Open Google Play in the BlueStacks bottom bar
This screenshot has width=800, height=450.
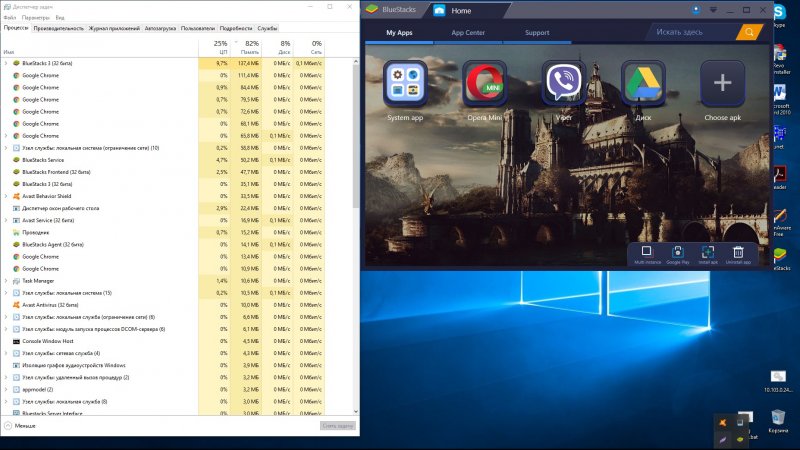pyautogui.click(x=678, y=254)
